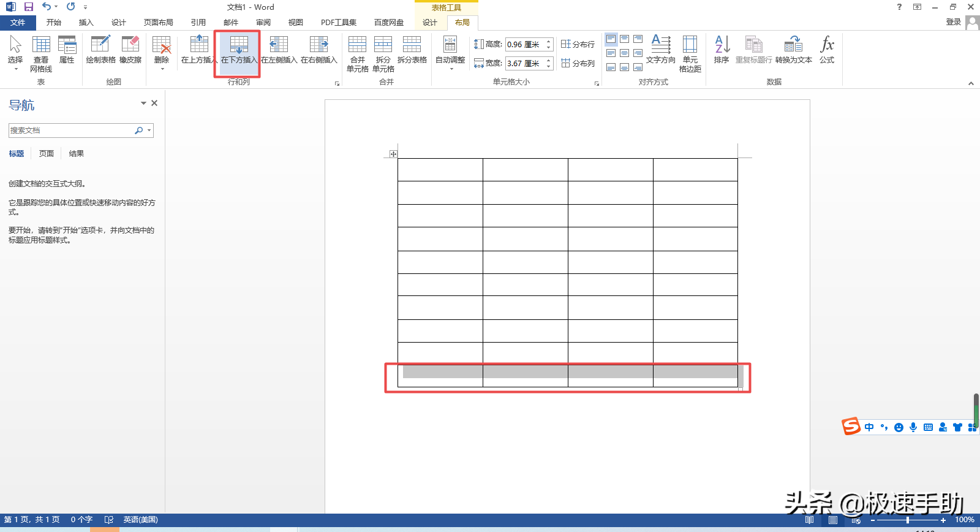Open Customize Quick Access Toolbar dropdown

coord(85,7)
